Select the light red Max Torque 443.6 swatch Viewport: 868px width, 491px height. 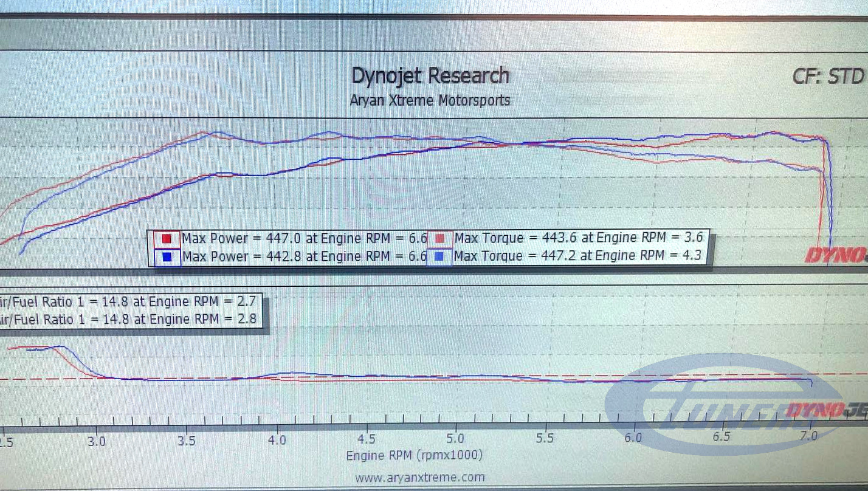(441, 238)
